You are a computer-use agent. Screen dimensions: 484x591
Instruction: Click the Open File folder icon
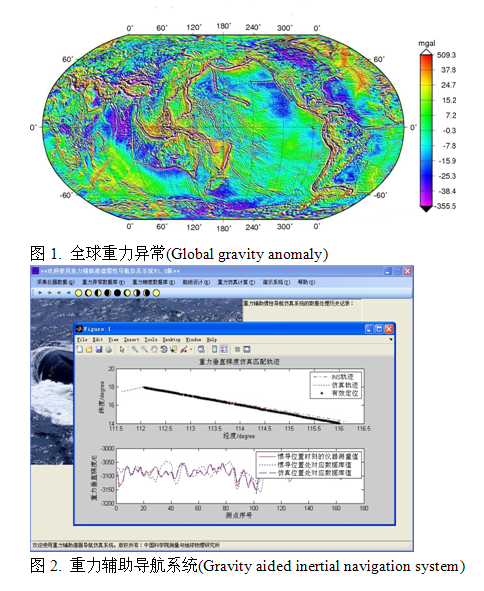89,349
